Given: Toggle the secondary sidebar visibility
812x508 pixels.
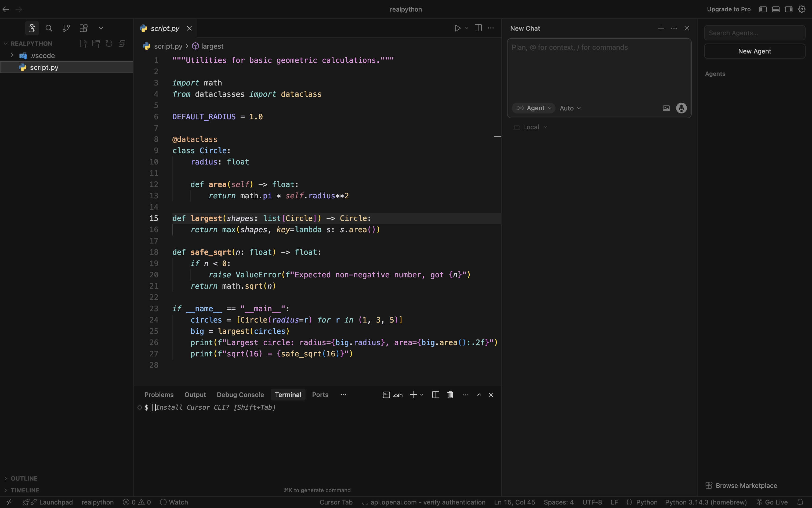Looking at the screenshot, I should (789, 9).
